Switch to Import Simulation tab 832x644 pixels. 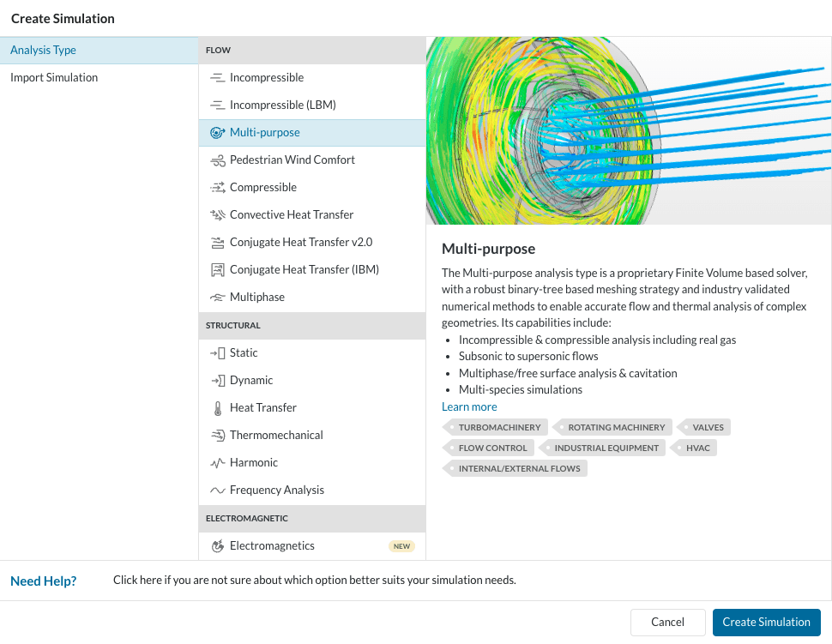click(54, 78)
